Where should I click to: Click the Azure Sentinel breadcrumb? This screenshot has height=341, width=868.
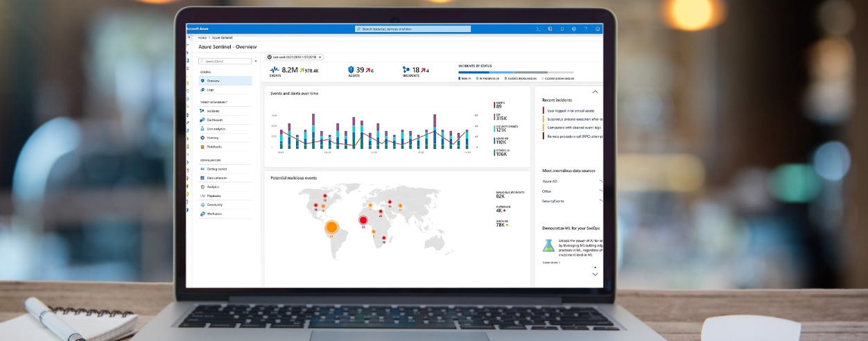(x=221, y=37)
